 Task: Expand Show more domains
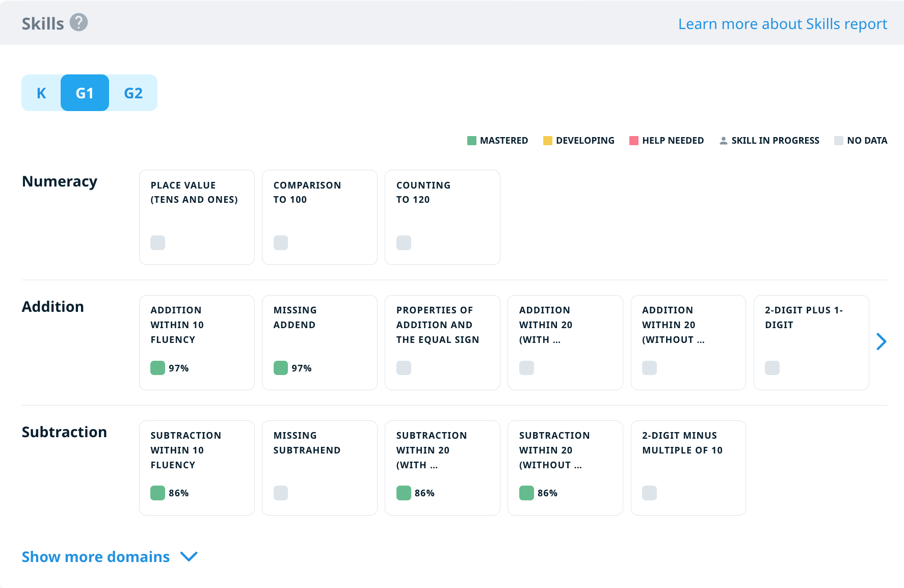96,557
